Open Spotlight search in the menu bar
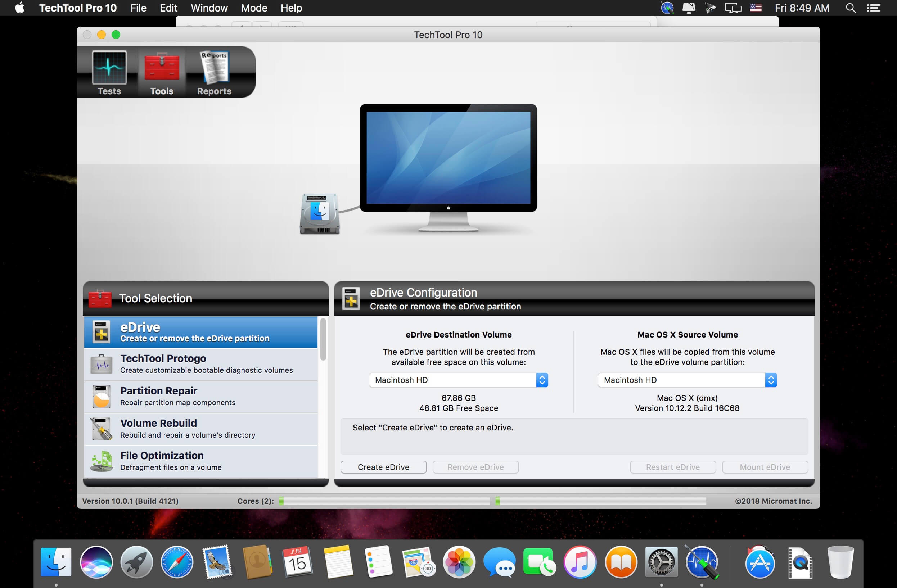The image size is (897, 588). (851, 8)
